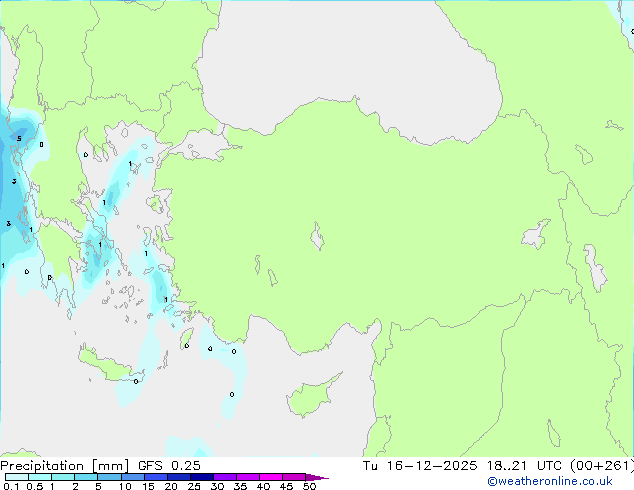Click the island of Crete on the map
The height and width of the screenshot is (490, 634).
click(x=109, y=364)
